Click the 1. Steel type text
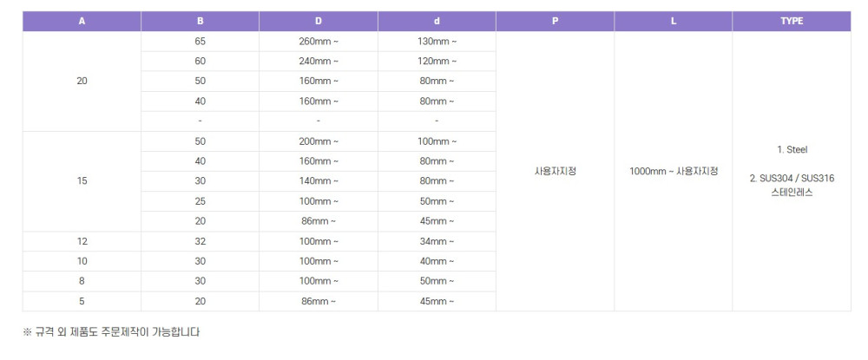 click(x=792, y=149)
